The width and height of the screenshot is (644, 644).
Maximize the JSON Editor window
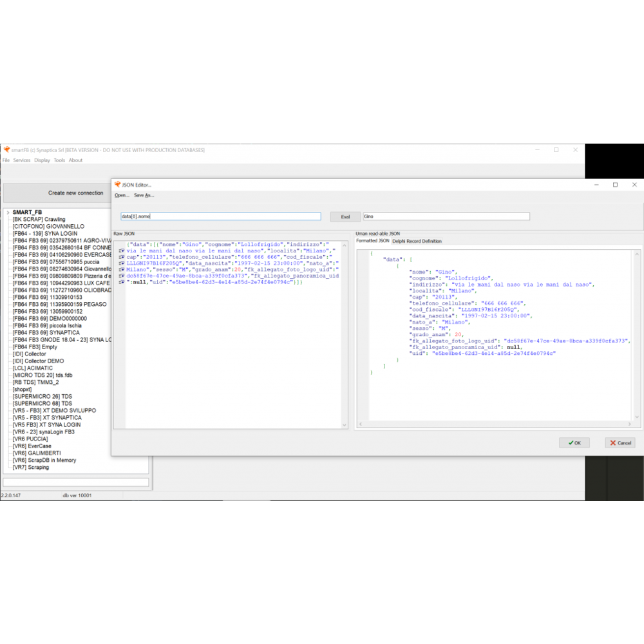[615, 185]
